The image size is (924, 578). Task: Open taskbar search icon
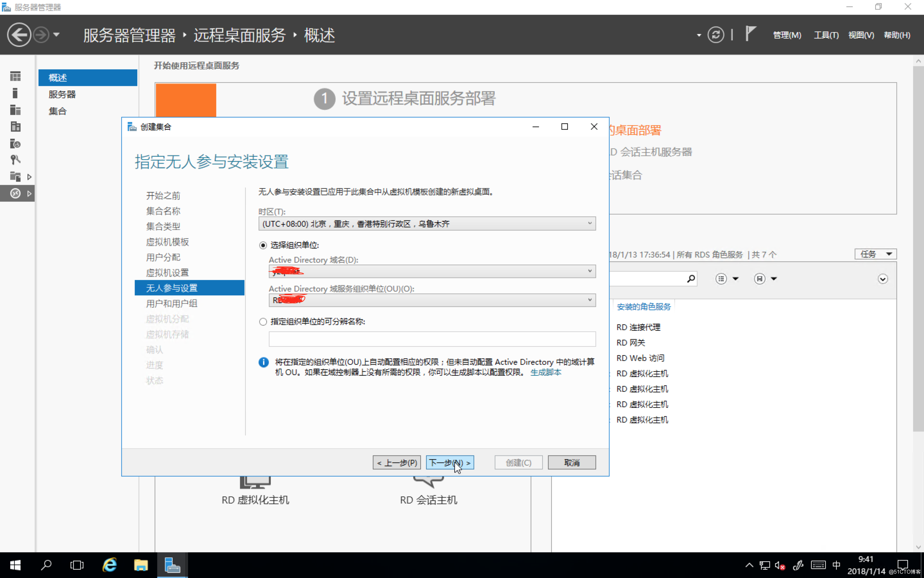click(46, 565)
